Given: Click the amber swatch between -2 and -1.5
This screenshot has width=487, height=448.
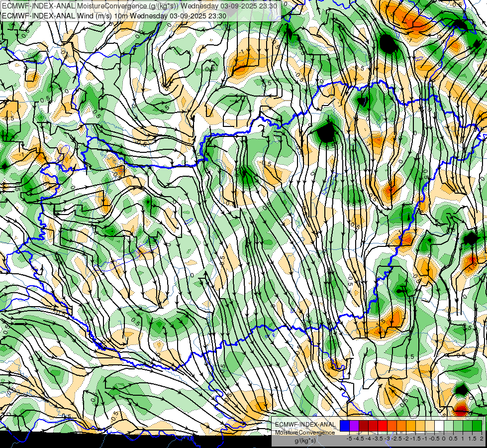Looking at the screenshot, I should (411, 426).
